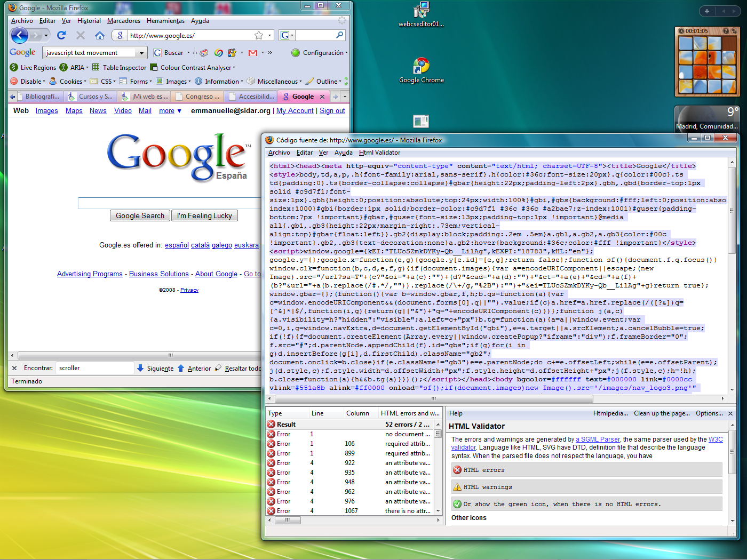Switch to the Accesibilid... tab
The width and height of the screenshot is (747, 560).
[x=251, y=97]
